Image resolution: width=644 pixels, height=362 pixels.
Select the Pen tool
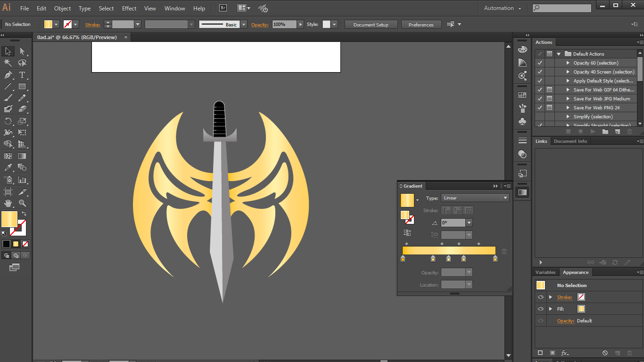tap(8, 75)
